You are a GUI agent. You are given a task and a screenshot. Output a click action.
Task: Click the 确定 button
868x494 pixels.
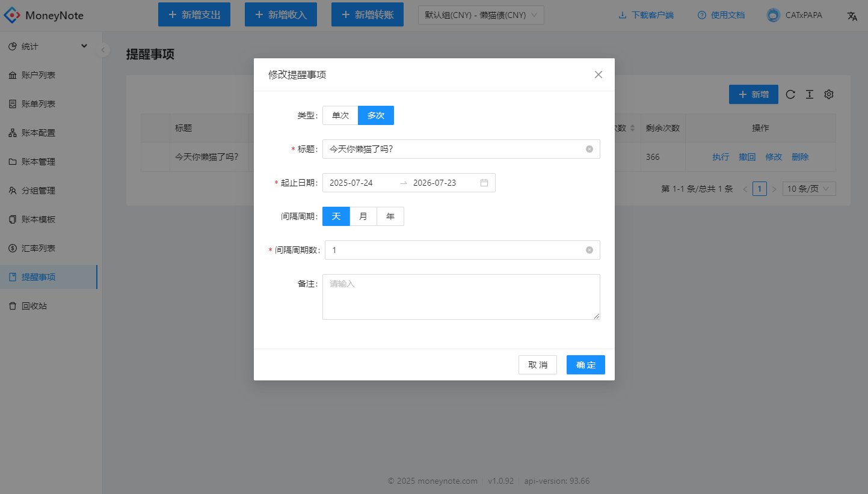(x=586, y=365)
